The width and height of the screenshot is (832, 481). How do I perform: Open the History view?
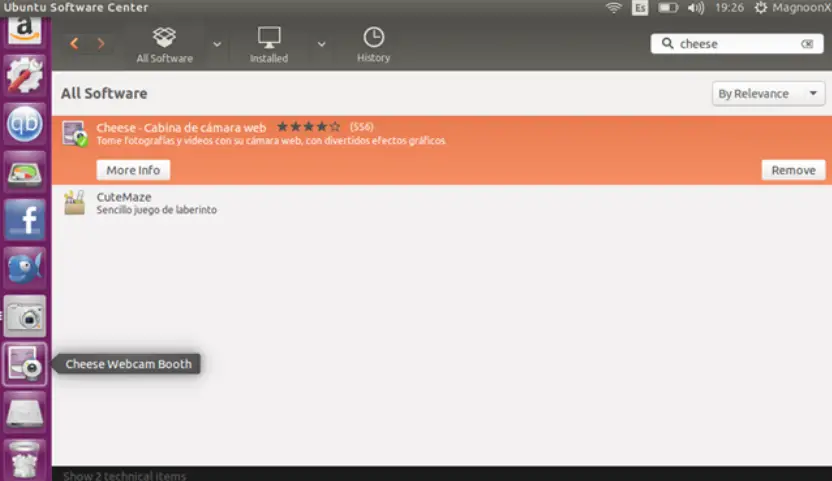pyautogui.click(x=374, y=45)
